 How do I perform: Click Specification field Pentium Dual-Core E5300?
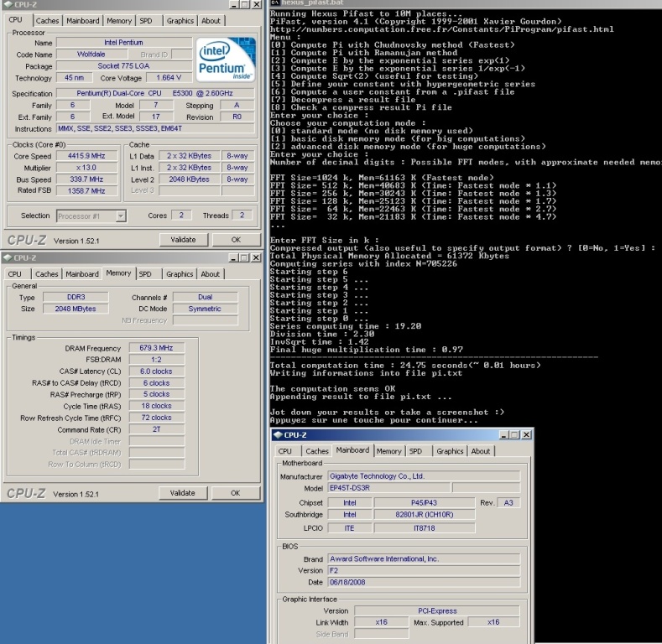[155, 93]
